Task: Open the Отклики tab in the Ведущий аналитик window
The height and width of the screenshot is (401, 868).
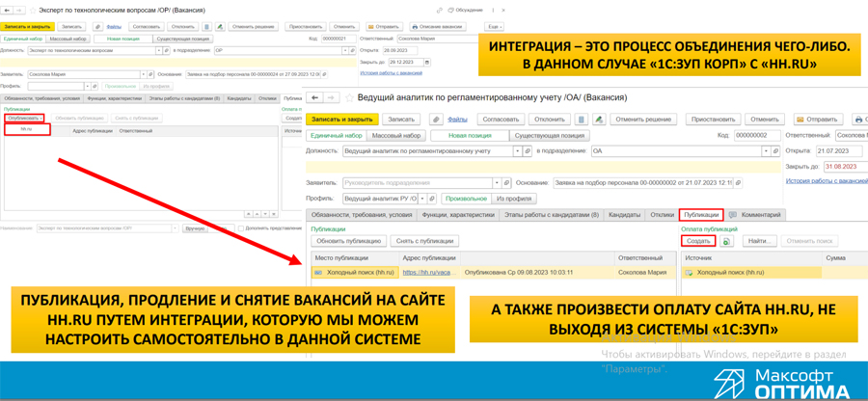Action: coord(662,215)
